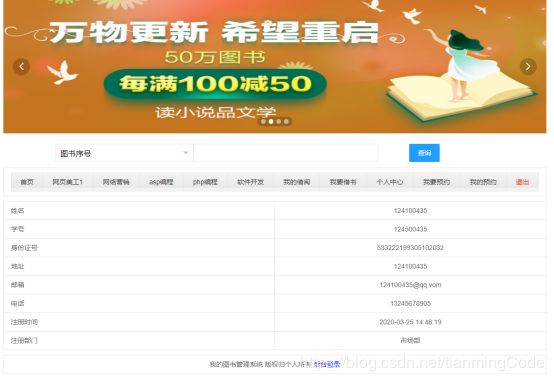Click the 后台登录 link in footer

[327, 364]
